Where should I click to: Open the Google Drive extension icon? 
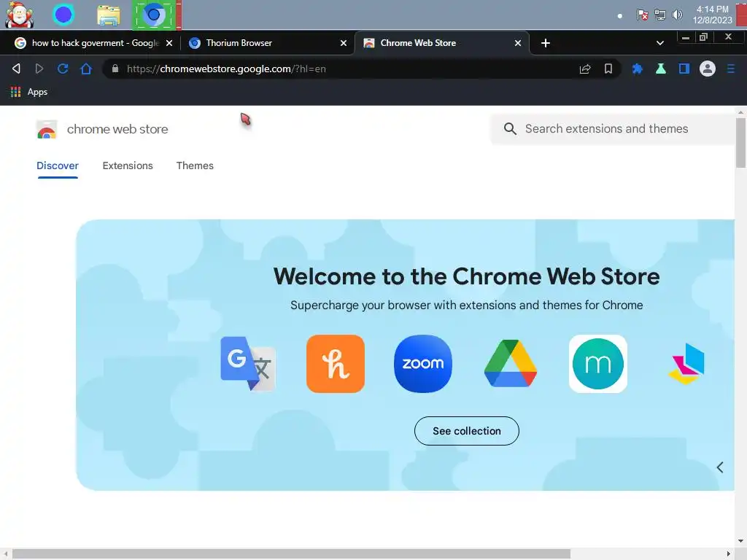(x=511, y=364)
